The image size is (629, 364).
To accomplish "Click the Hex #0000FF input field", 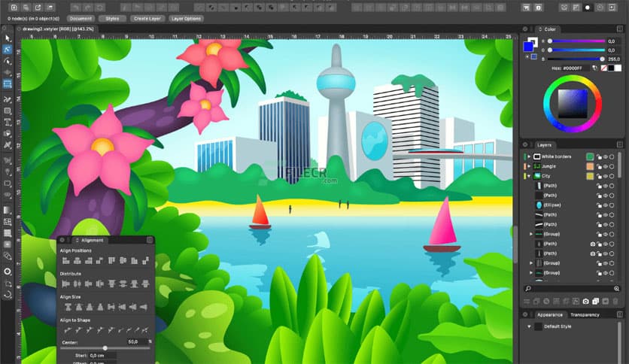I will 576,68.
